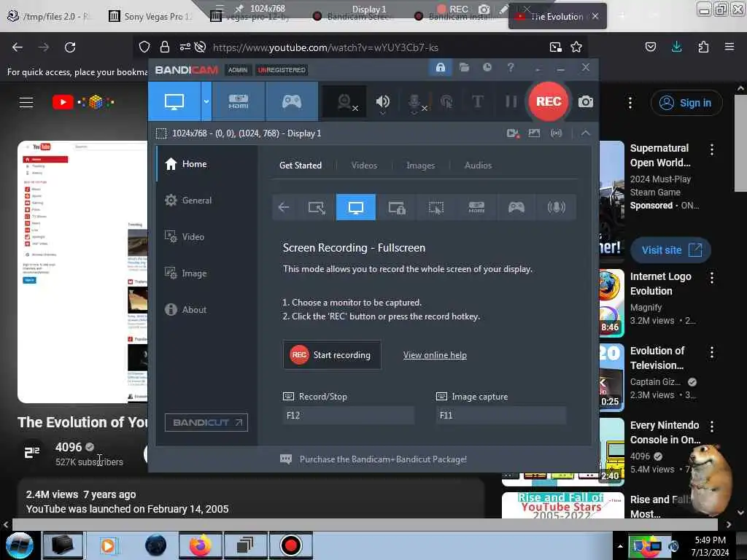The height and width of the screenshot is (560, 747).
Task: Open screen mode dropdown arrow in Bandicam
Action: [206, 101]
